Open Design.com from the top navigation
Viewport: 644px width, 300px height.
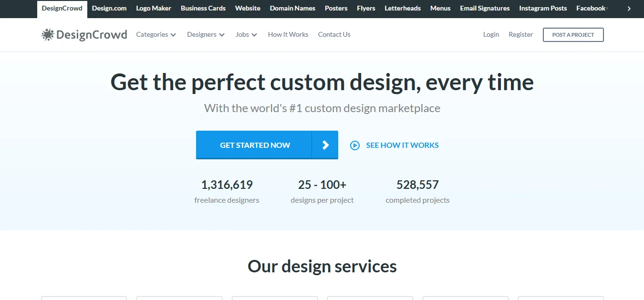click(109, 8)
